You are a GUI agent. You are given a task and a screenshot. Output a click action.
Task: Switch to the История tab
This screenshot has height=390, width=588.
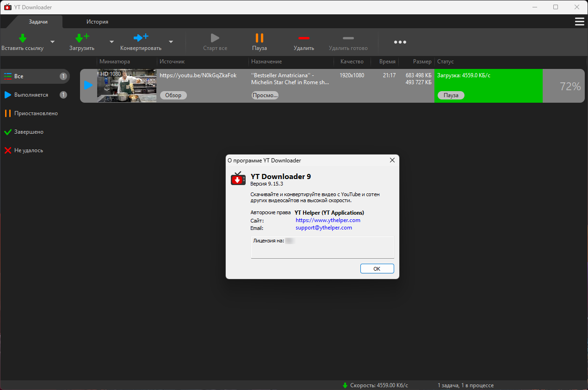coord(98,22)
